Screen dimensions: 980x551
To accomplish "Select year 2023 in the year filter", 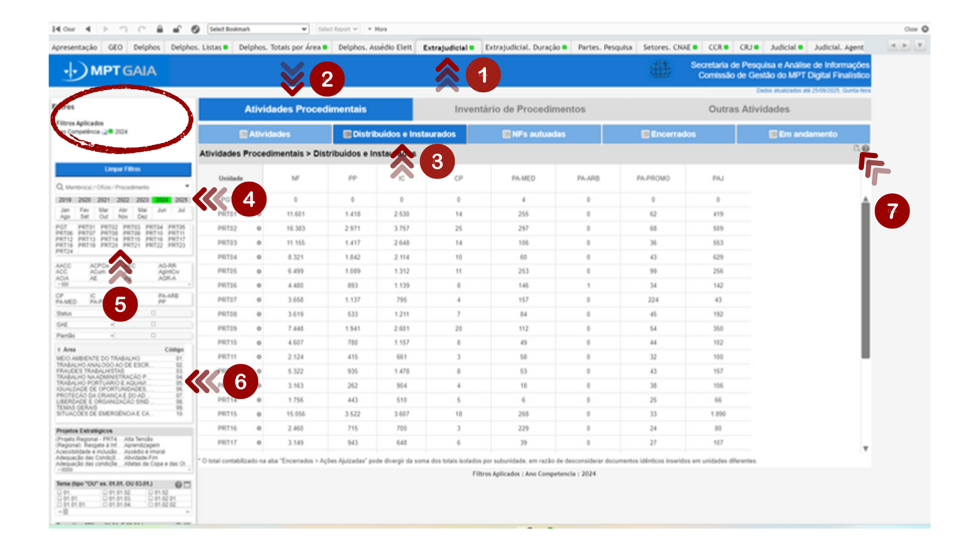I will 142,200.
